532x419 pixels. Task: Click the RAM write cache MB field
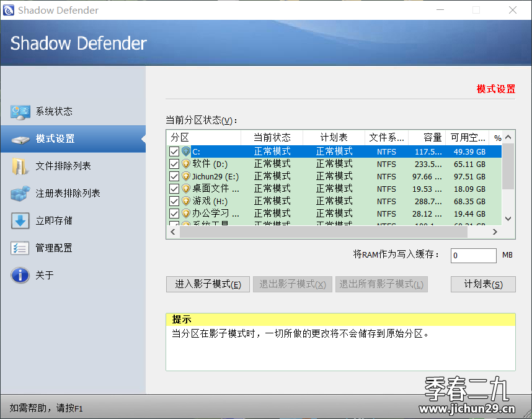(x=473, y=255)
